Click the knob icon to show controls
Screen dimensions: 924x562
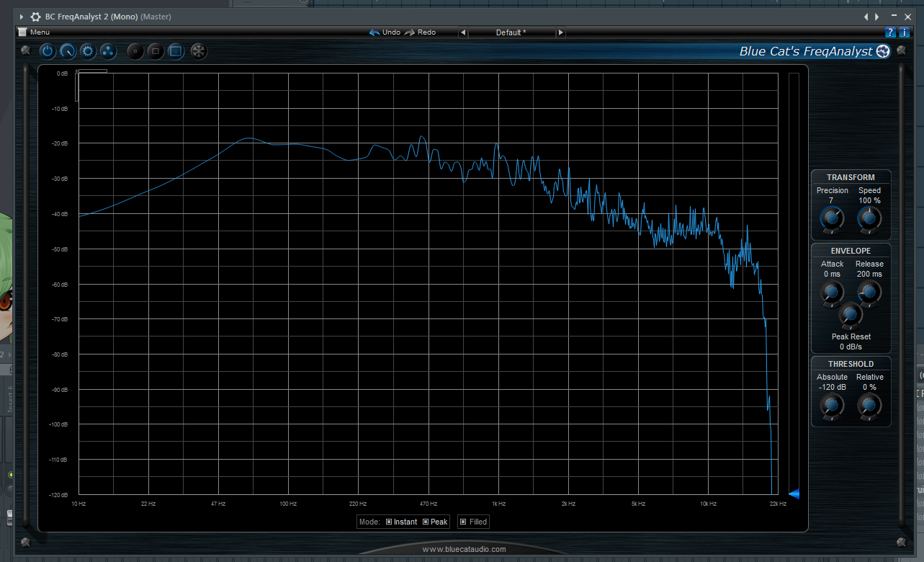[68, 51]
